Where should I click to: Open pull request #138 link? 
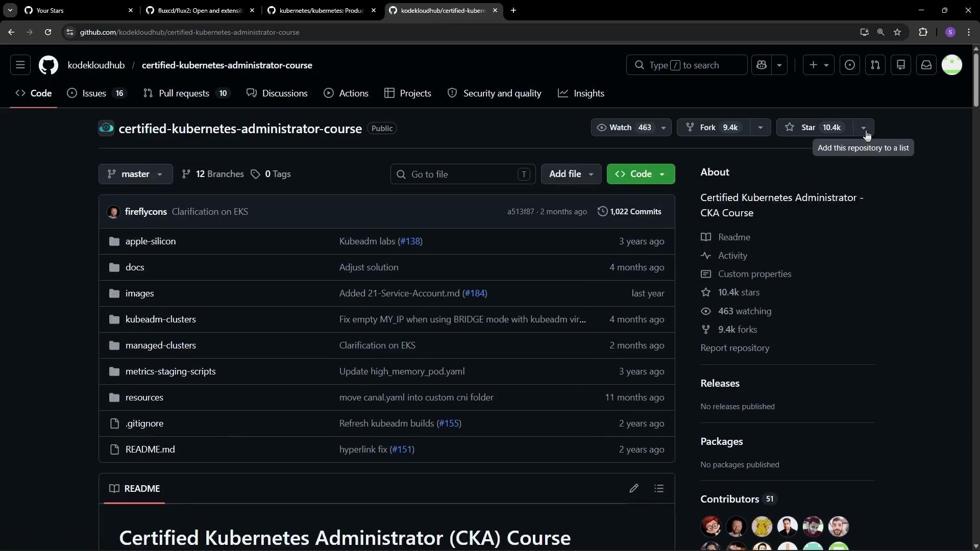pos(410,241)
